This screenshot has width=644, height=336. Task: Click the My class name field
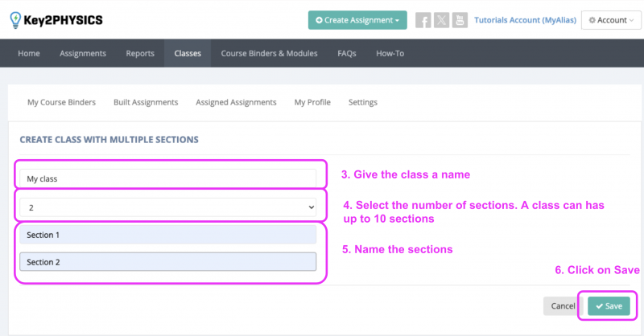(x=168, y=178)
